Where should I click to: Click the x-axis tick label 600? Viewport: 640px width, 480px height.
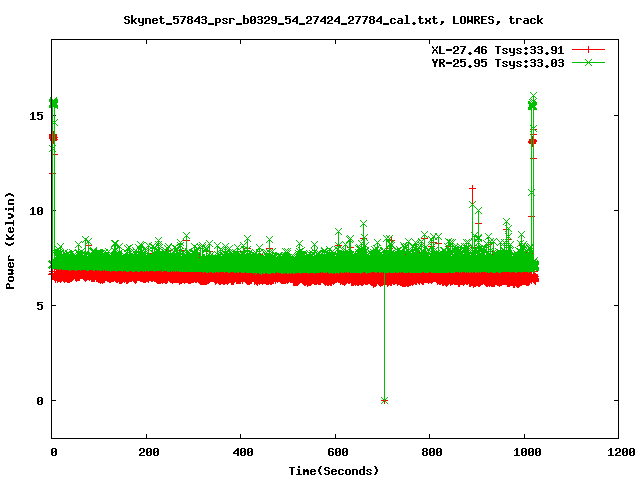tap(338, 452)
